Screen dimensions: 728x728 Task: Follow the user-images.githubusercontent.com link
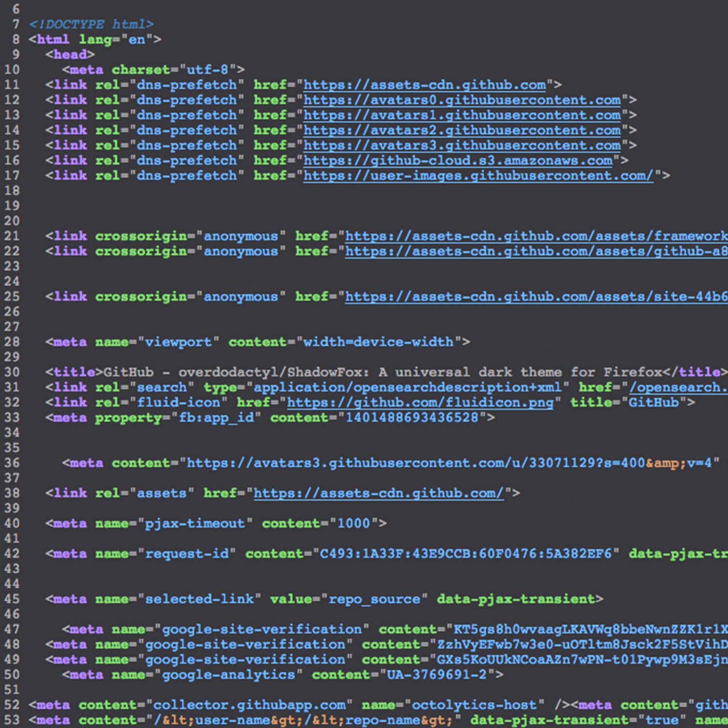click(479, 175)
